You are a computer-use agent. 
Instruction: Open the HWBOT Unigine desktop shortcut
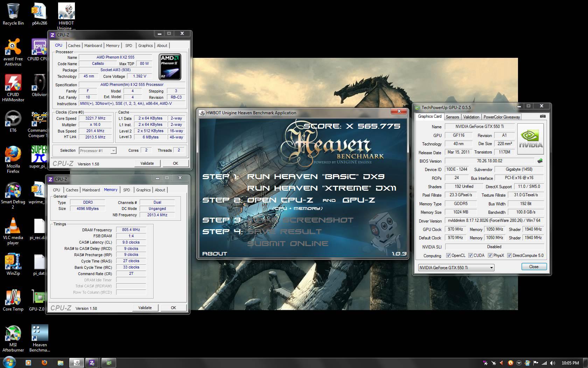[66, 16]
